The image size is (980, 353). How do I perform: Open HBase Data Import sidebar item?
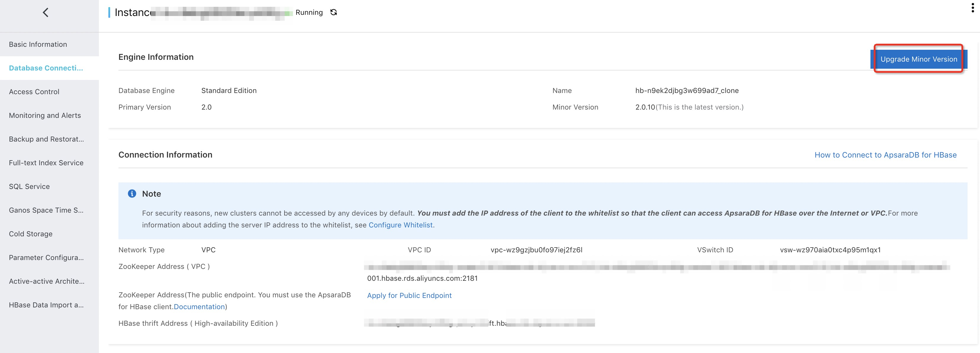click(46, 305)
